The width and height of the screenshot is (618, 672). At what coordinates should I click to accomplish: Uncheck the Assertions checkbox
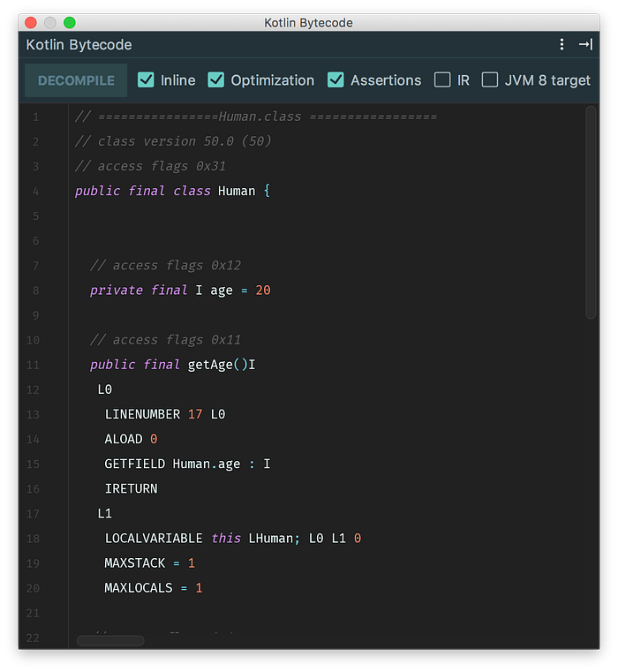(x=335, y=79)
